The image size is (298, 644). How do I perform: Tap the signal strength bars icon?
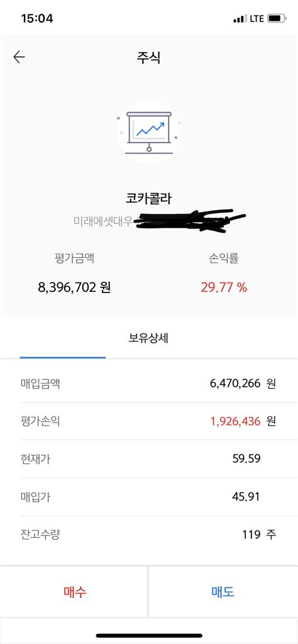(238, 19)
